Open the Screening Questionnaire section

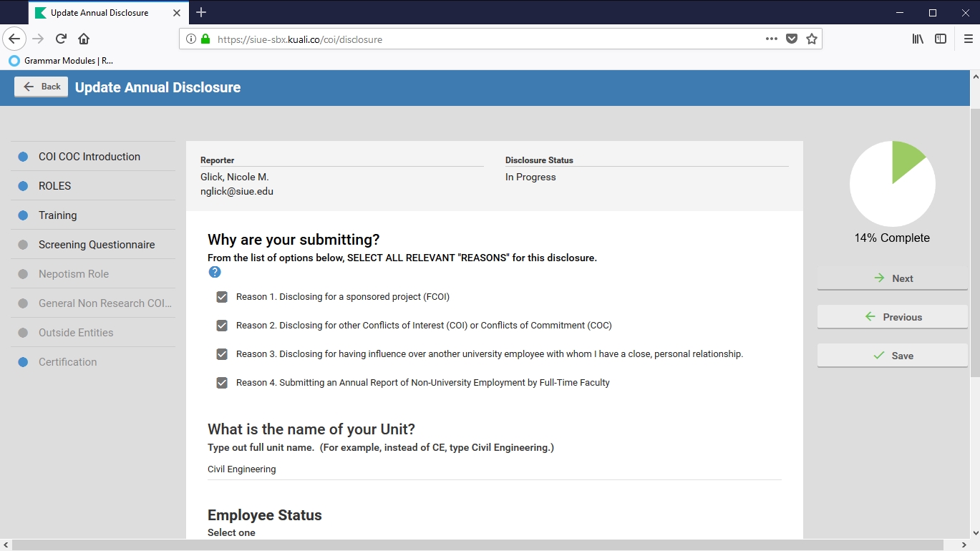[96, 245]
